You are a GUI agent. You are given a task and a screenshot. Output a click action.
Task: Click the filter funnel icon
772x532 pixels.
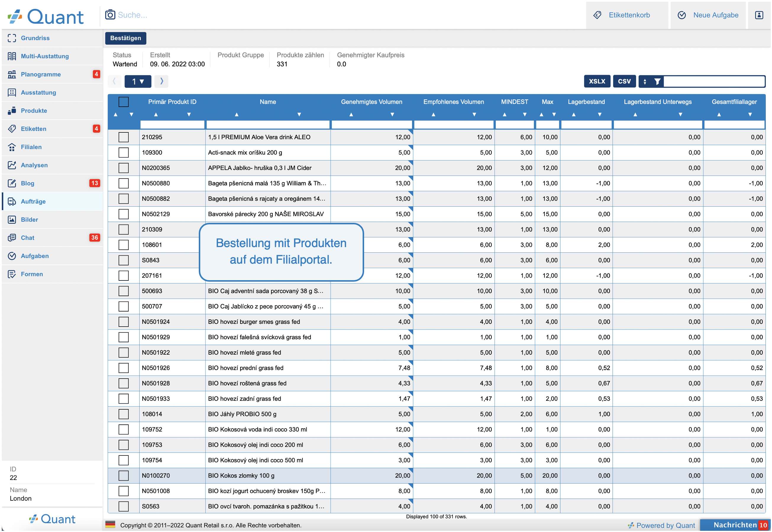pos(657,81)
